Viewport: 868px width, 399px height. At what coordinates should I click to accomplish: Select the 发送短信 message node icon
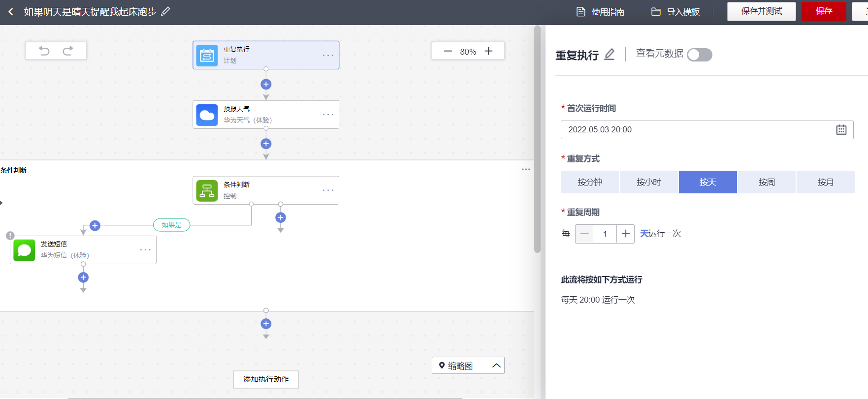click(x=24, y=250)
